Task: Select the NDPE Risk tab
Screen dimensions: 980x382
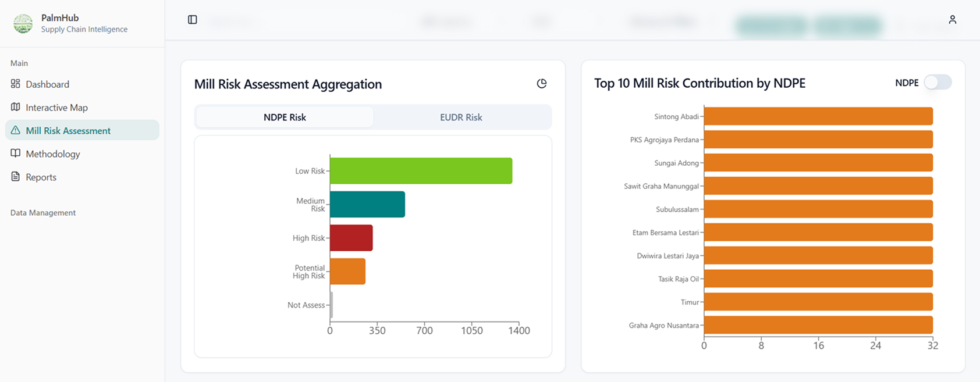Action: coord(285,117)
